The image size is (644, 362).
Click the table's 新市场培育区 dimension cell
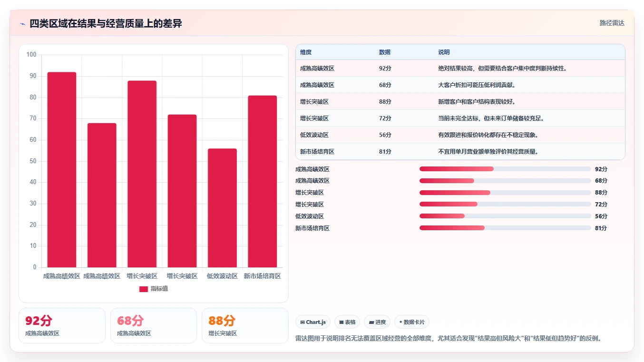point(317,152)
